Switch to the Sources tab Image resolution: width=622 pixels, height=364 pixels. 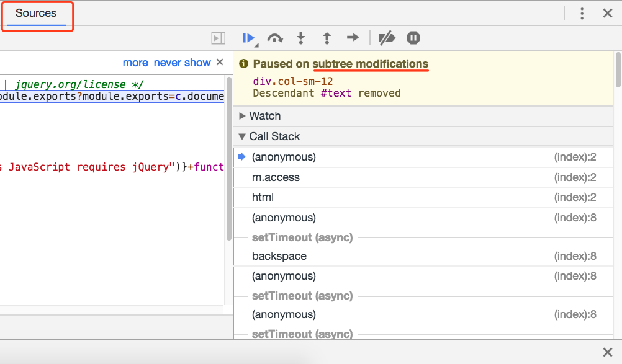[36, 13]
